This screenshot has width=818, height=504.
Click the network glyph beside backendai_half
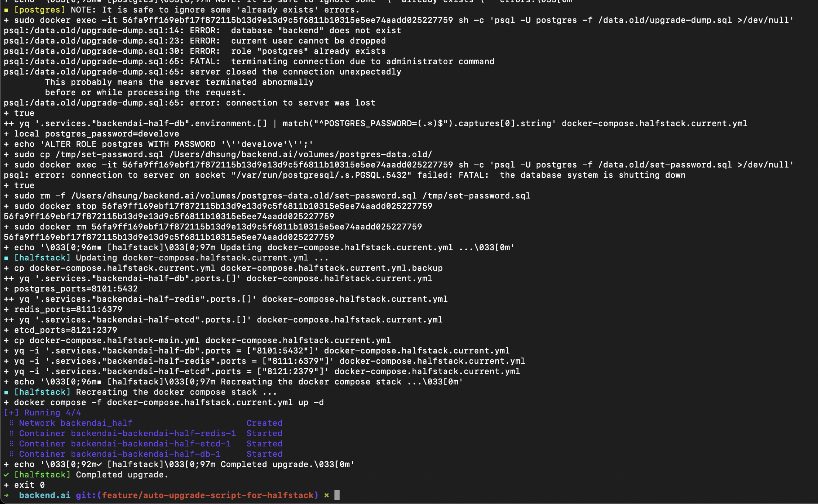[11, 423]
